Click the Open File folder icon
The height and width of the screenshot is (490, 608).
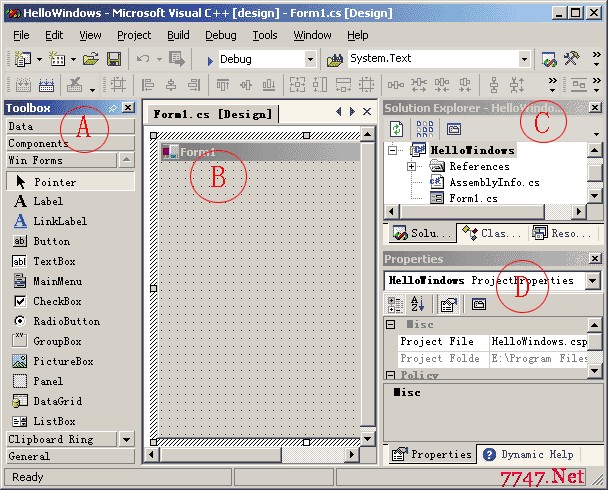91,59
